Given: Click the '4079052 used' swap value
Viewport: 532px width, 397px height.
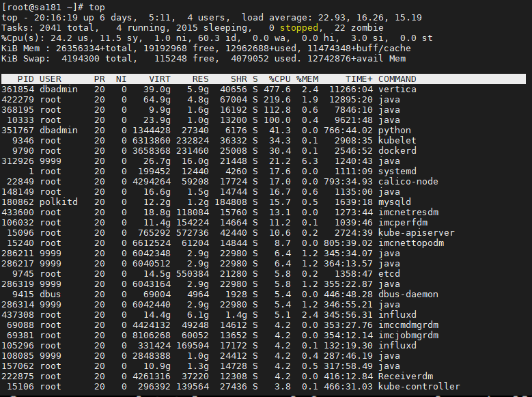Looking at the screenshot, I should point(266,58).
